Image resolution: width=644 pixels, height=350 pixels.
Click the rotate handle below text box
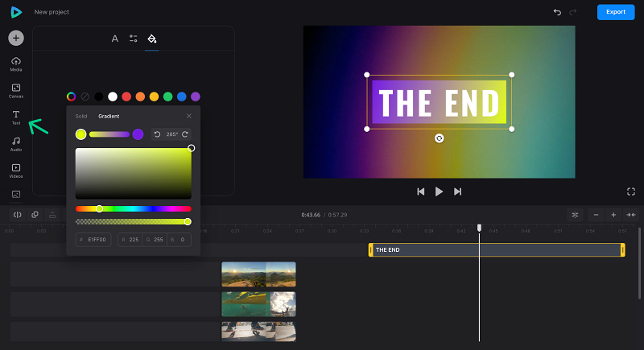tap(439, 138)
